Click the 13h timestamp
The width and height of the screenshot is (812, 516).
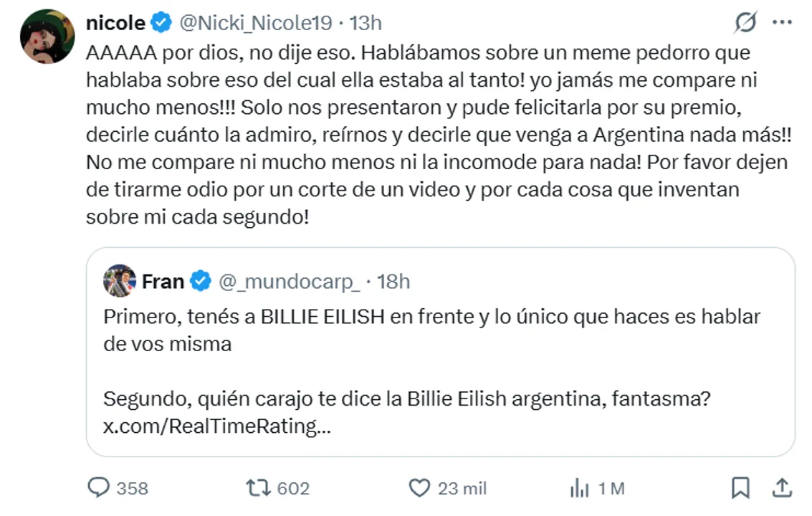(366, 24)
